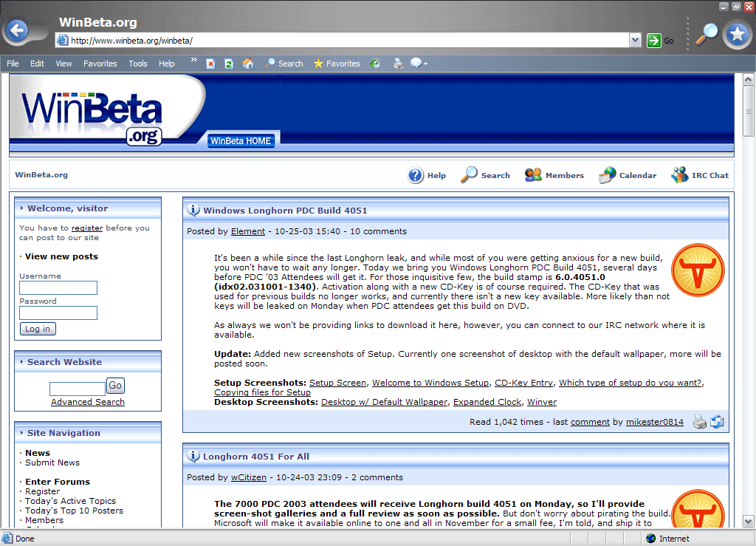Click the vertical scrollbar thumb
The height and width of the screenshot is (546, 756).
coord(748,111)
